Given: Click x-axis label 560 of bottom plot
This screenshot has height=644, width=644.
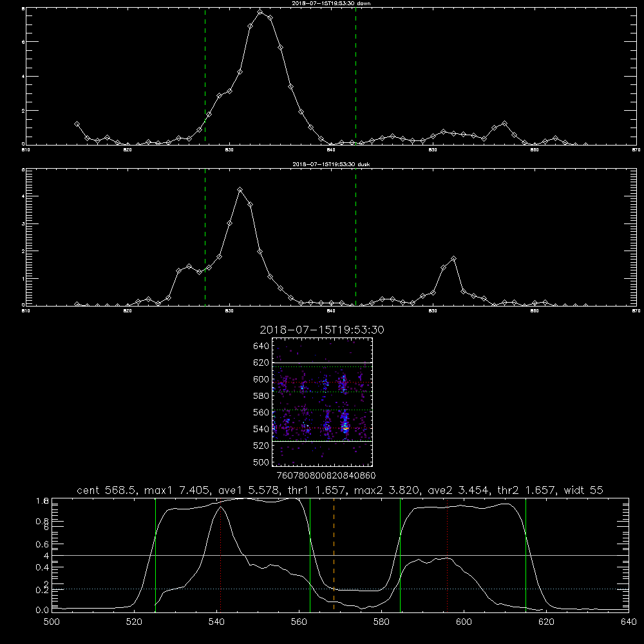Looking at the screenshot, I should (x=299, y=621).
